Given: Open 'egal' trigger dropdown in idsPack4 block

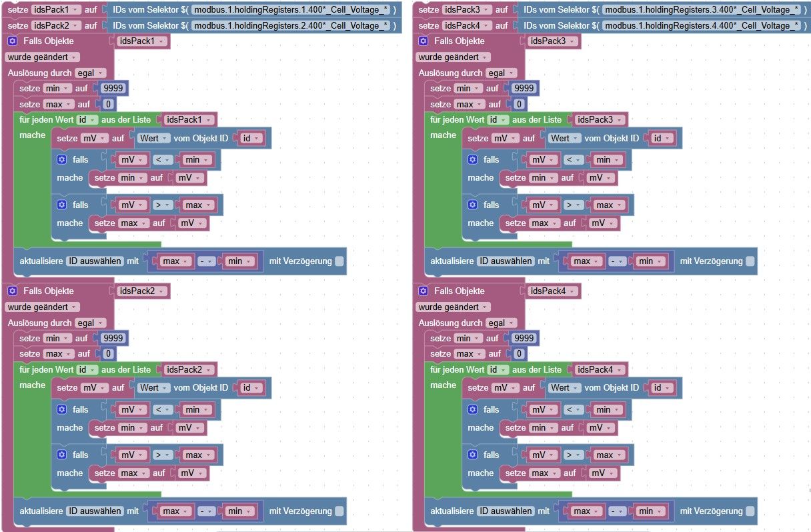Looking at the screenshot, I should (501, 323).
